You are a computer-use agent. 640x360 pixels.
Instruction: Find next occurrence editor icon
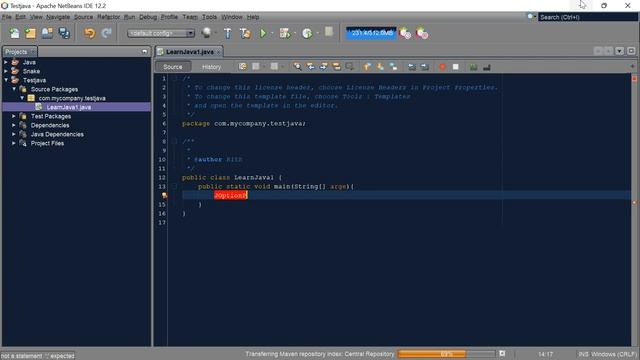324,67
